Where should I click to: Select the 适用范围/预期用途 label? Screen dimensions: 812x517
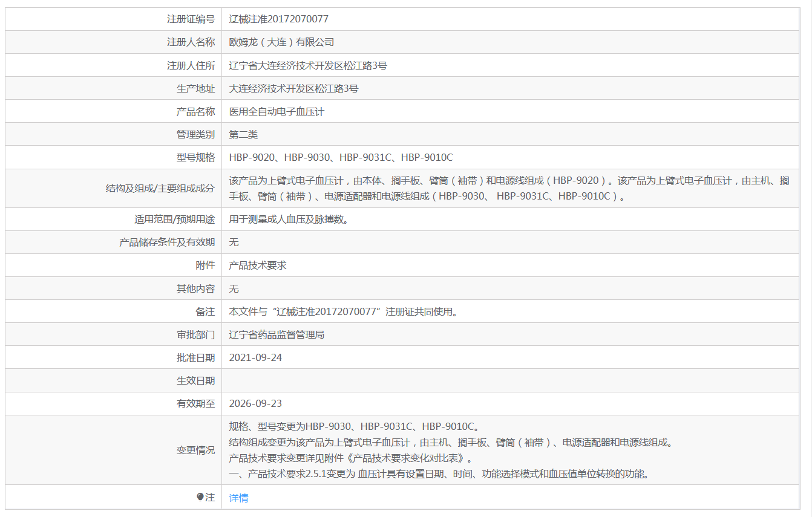pyautogui.click(x=174, y=219)
